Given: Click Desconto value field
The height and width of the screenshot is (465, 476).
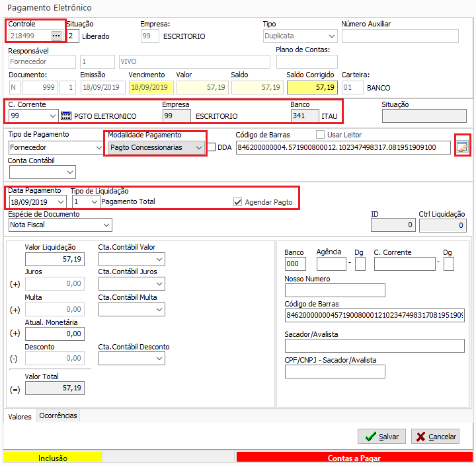Looking at the screenshot, I should pos(55,358).
